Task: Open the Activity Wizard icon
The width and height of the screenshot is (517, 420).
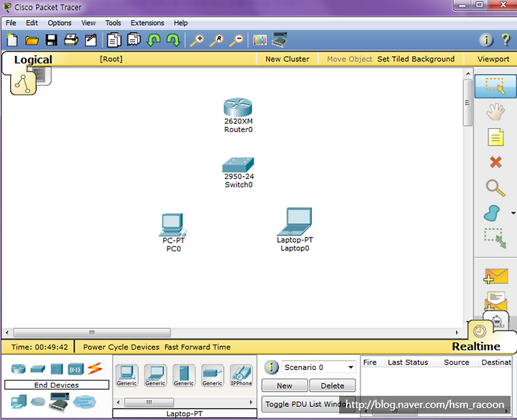Action: (x=90, y=40)
